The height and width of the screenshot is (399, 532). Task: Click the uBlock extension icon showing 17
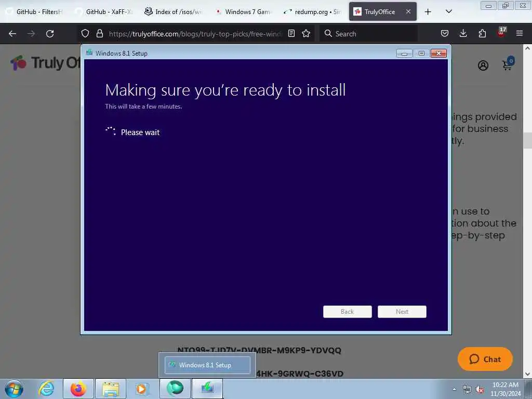pos(501,33)
